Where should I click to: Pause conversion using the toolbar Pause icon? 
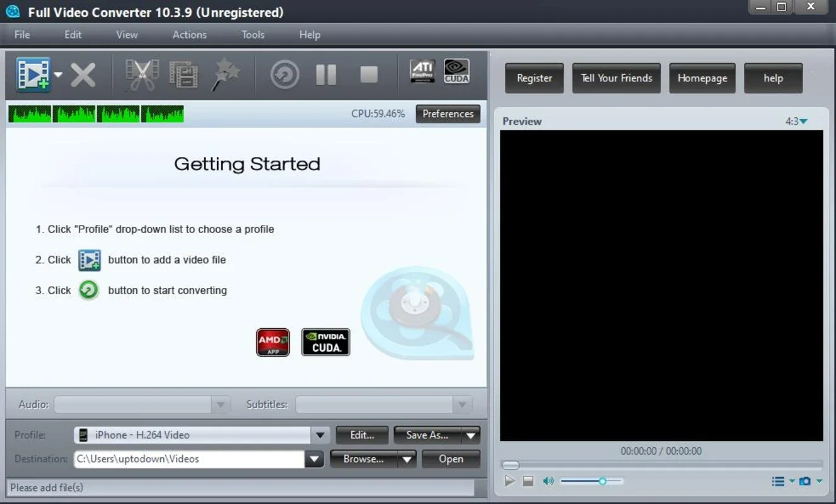click(x=326, y=75)
